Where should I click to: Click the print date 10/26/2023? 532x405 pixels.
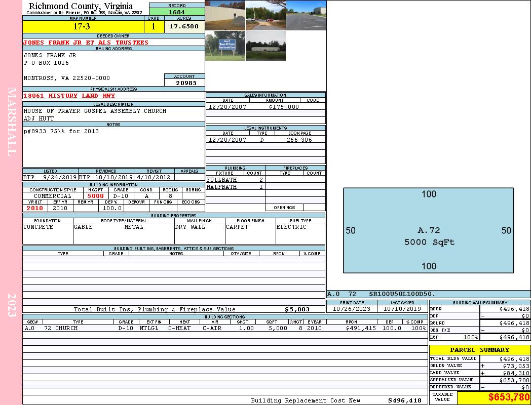tap(352, 309)
